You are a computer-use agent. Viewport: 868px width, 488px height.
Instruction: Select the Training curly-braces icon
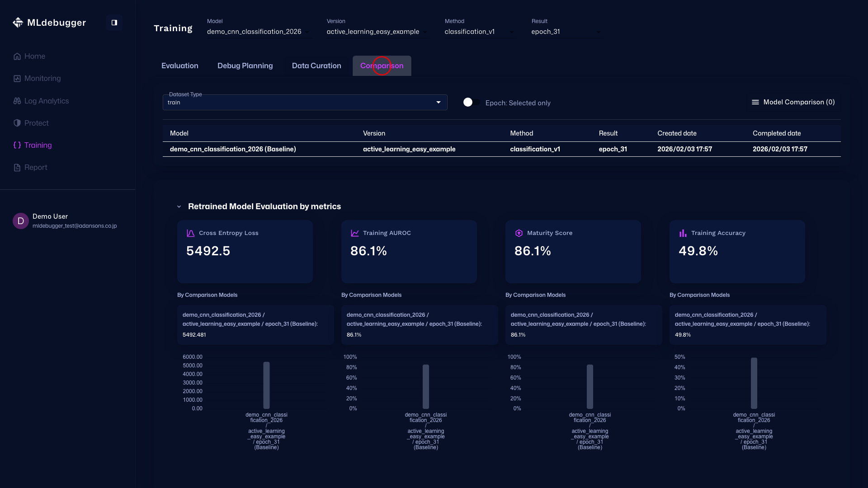click(x=18, y=145)
